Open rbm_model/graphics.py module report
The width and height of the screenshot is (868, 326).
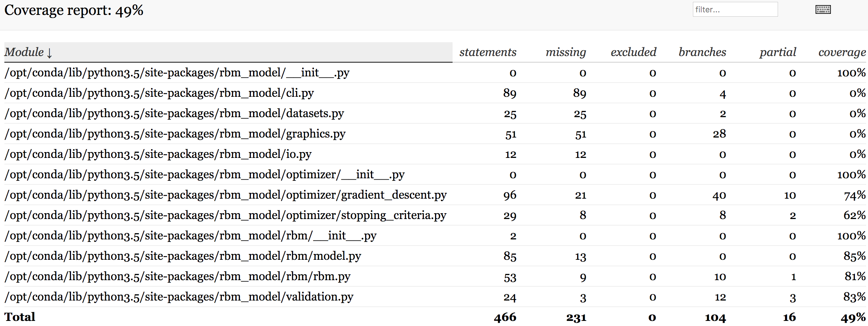tap(175, 134)
